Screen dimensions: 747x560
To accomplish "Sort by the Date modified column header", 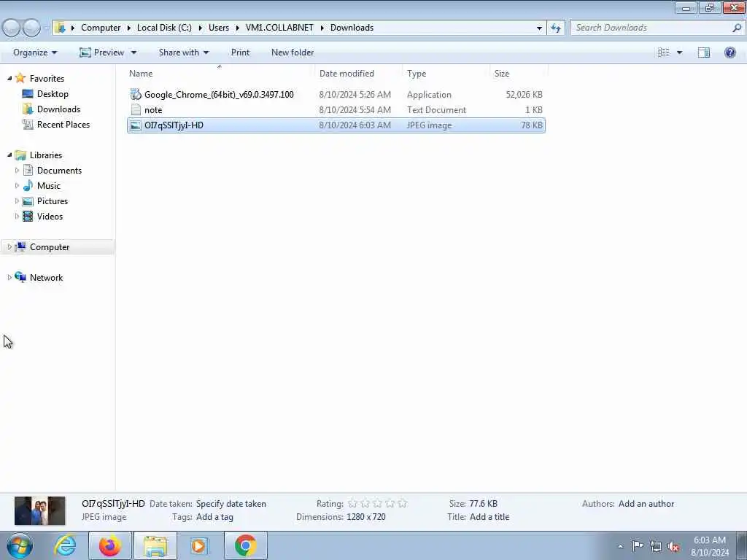I will [x=357, y=74].
